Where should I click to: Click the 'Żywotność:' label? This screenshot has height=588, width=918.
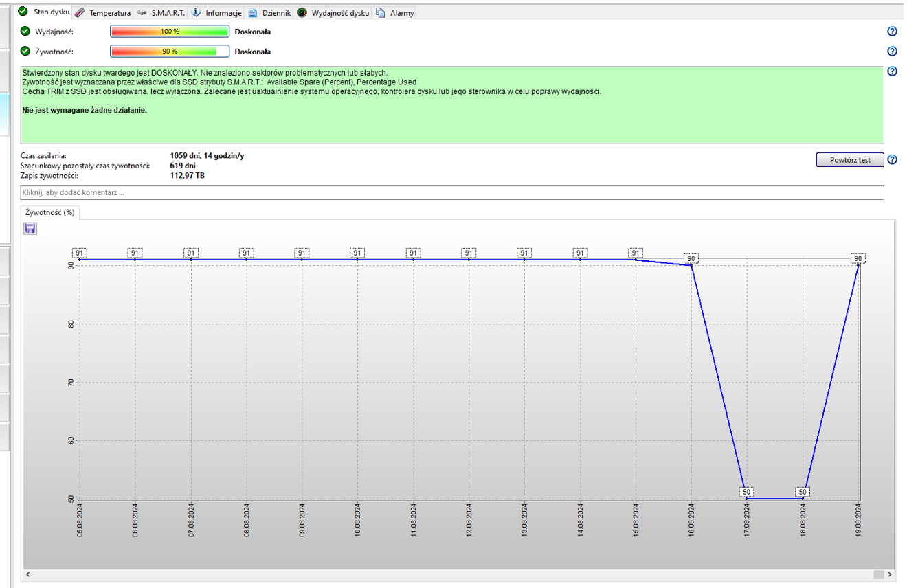point(54,52)
